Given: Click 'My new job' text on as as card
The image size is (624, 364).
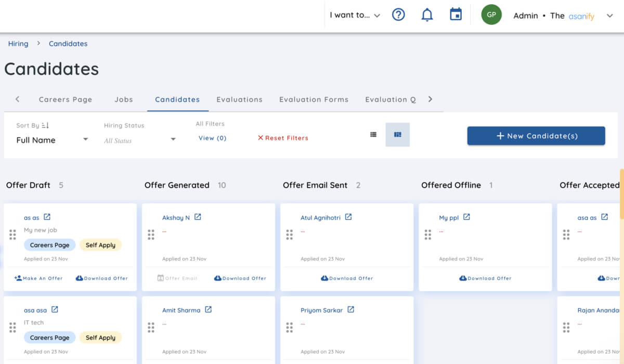Looking at the screenshot, I should point(41,230).
